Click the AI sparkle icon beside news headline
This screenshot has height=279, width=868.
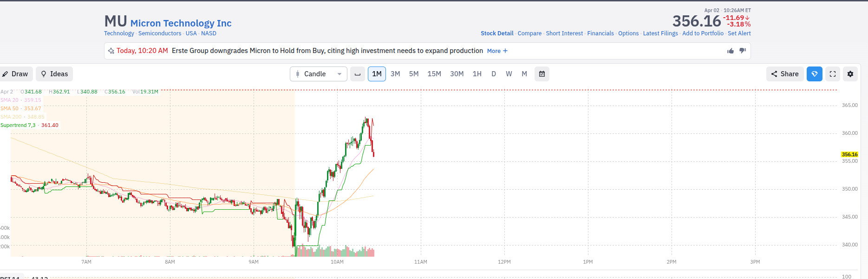click(x=111, y=51)
